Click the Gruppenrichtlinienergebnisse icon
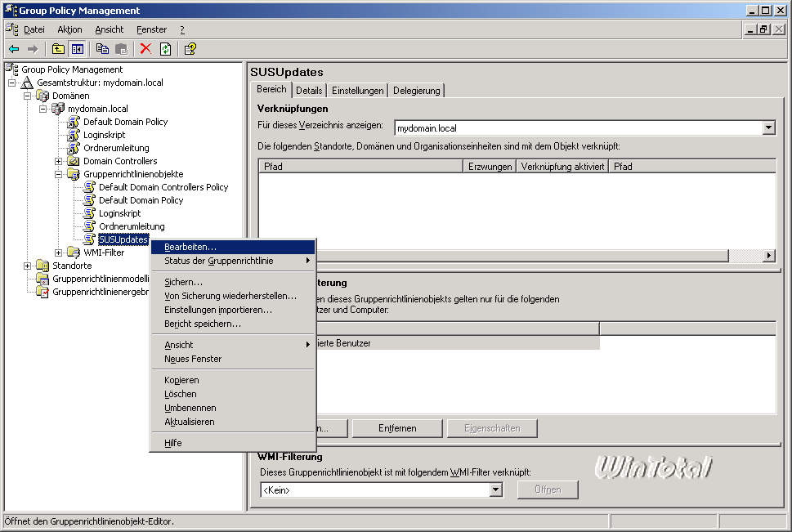This screenshot has height=532, width=792. click(x=43, y=292)
